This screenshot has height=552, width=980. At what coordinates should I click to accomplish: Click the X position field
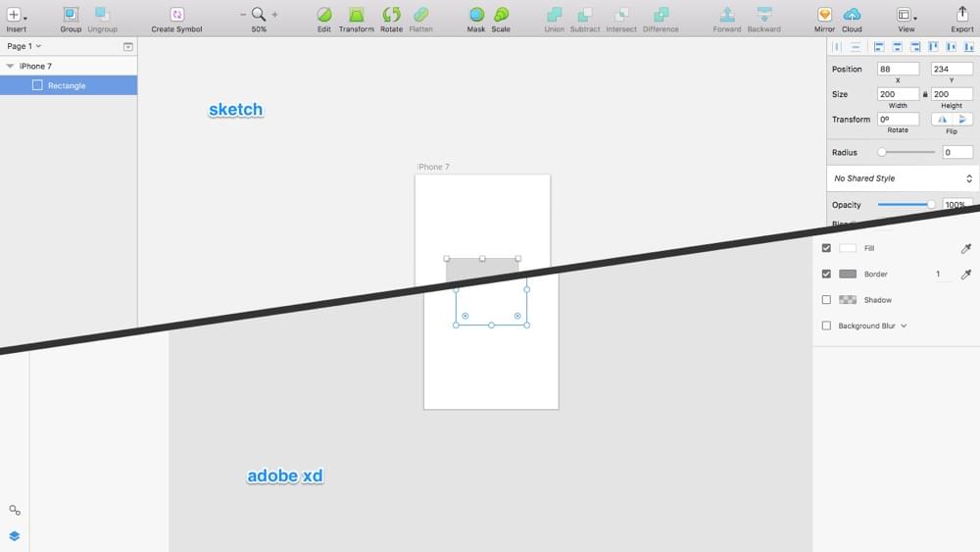pos(898,69)
